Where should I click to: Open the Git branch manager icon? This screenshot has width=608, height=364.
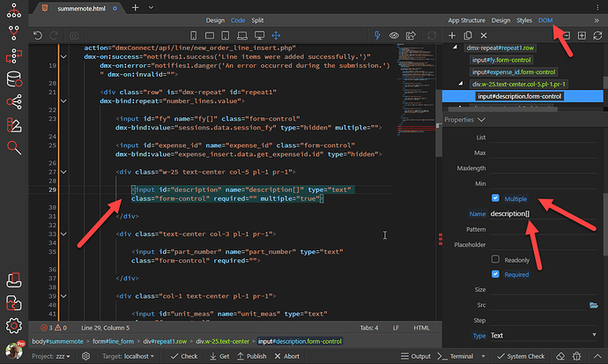pyautogui.click(x=14, y=33)
